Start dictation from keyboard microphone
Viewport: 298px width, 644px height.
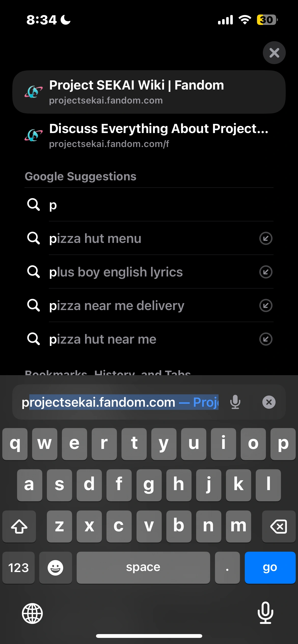click(x=265, y=613)
